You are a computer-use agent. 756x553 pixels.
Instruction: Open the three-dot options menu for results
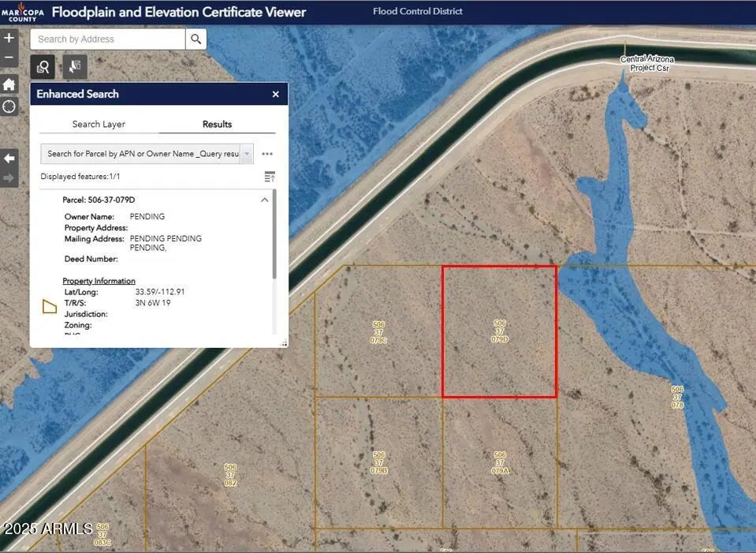(267, 154)
